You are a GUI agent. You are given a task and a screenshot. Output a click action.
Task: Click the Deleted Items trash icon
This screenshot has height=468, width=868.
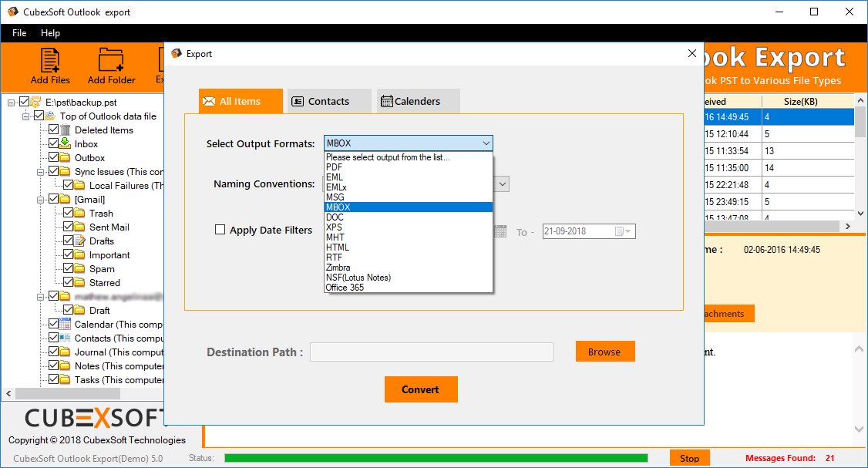tap(66, 130)
